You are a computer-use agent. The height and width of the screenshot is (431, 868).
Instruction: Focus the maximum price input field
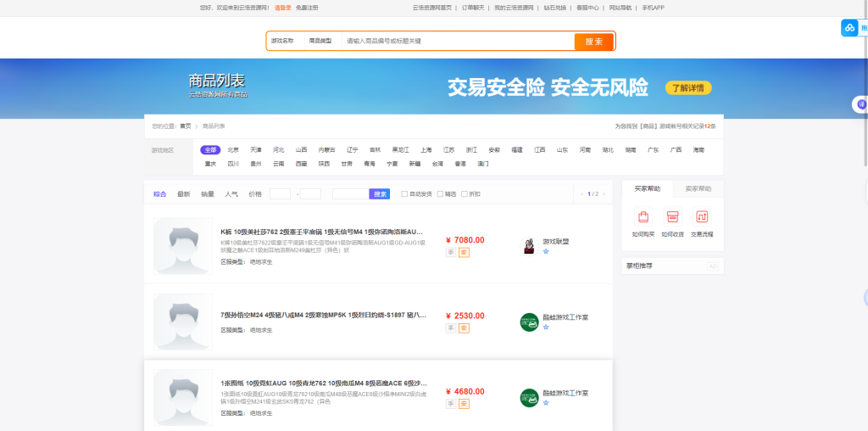[310, 194]
